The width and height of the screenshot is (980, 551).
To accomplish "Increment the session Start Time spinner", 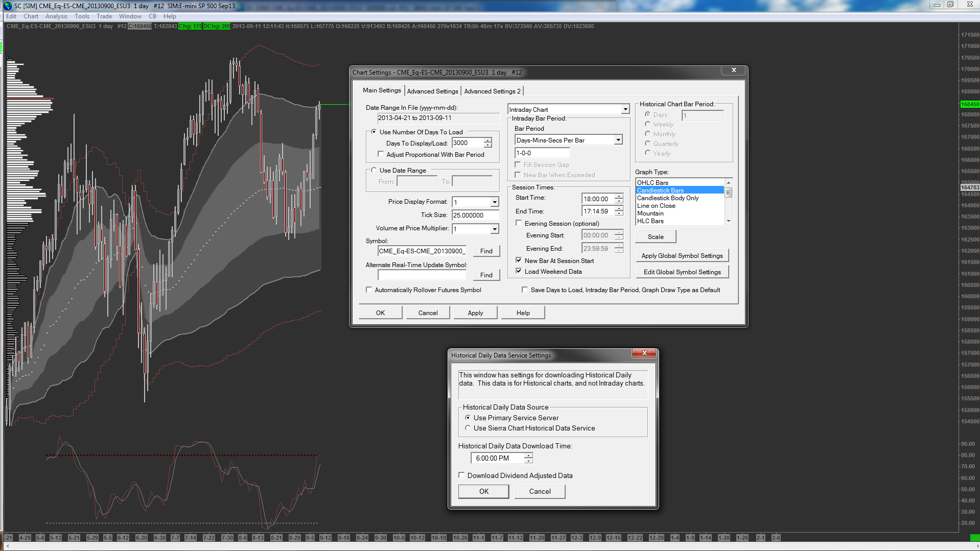I will pyautogui.click(x=619, y=197).
